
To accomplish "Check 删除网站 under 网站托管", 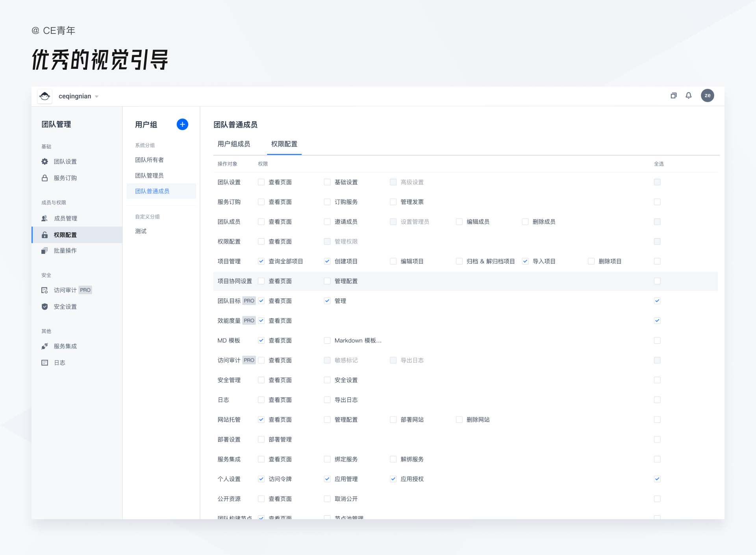I will point(459,420).
